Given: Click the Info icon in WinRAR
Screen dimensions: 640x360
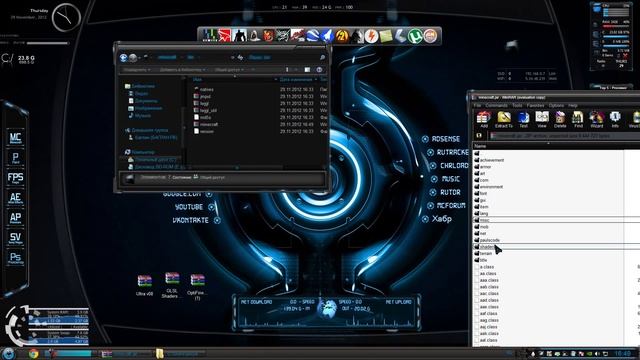Looking at the screenshot, I should [615, 119].
